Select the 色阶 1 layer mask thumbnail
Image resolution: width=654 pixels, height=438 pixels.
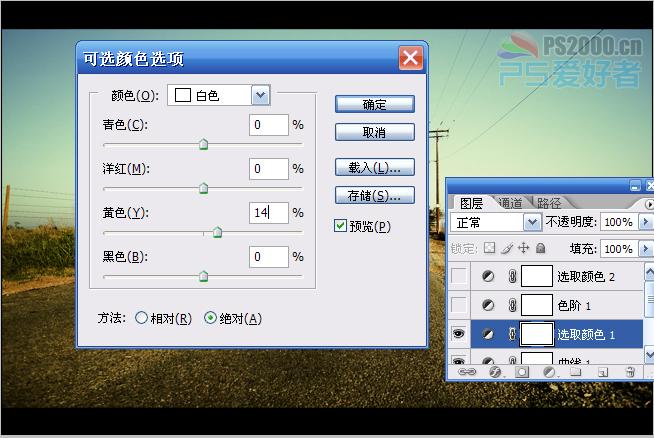coord(537,305)
